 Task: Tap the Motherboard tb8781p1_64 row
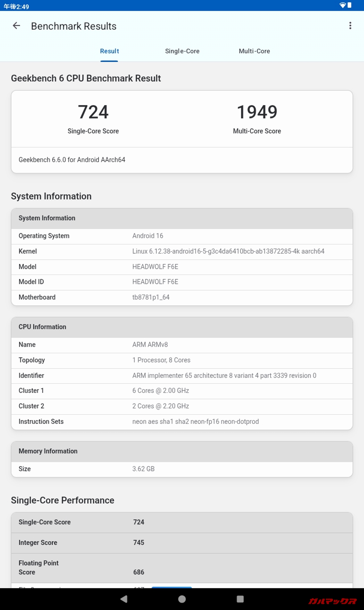point(182,297)
